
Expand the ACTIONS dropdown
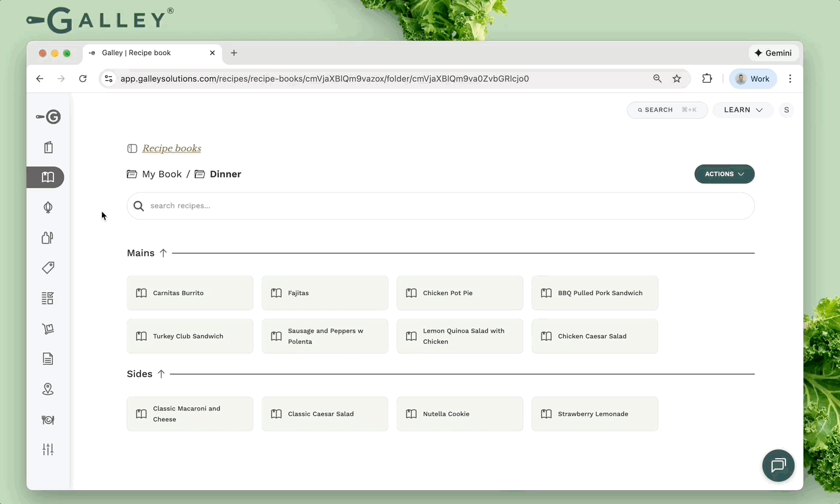(724, 174)
